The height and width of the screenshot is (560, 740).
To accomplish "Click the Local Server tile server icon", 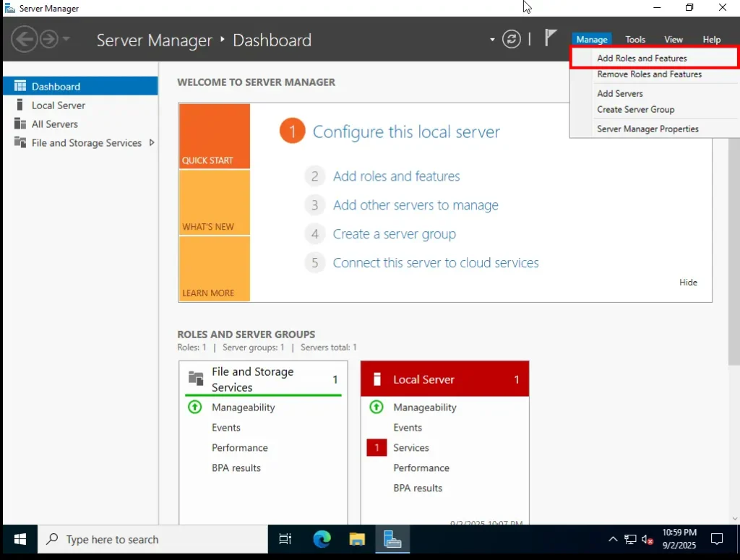I will (377, 379).
